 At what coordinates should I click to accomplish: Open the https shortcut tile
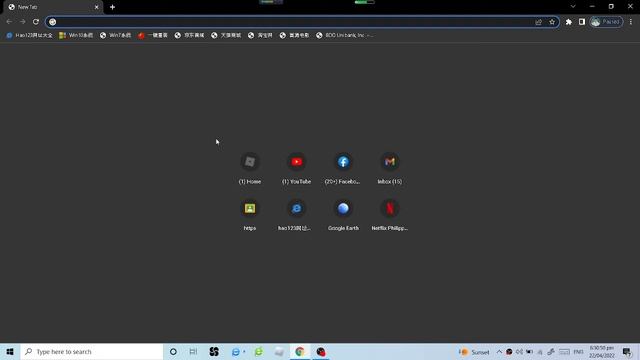coord(250,215)
